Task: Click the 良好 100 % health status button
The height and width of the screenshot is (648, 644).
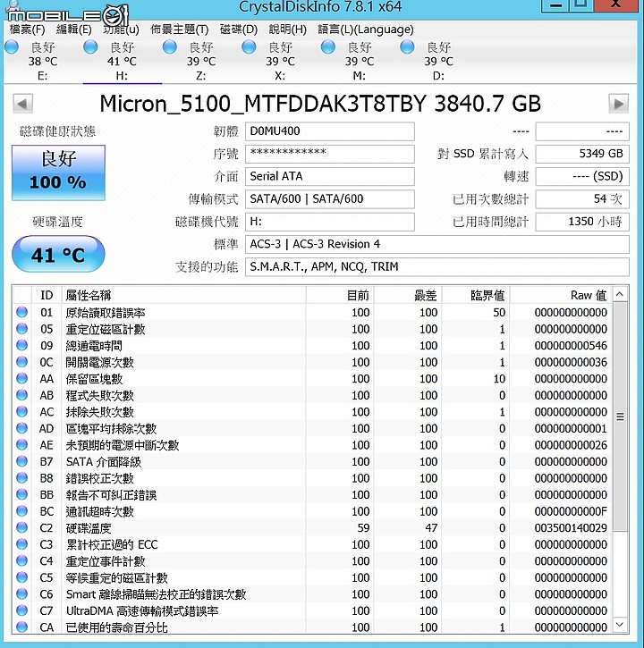Action: (x=58, y=173)
